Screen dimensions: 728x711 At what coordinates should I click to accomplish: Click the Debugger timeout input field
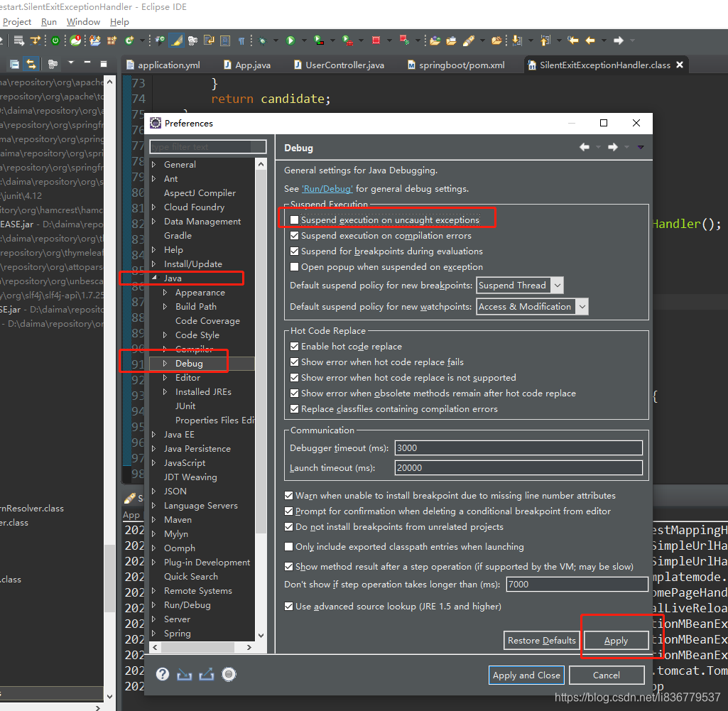pos(518,448)
